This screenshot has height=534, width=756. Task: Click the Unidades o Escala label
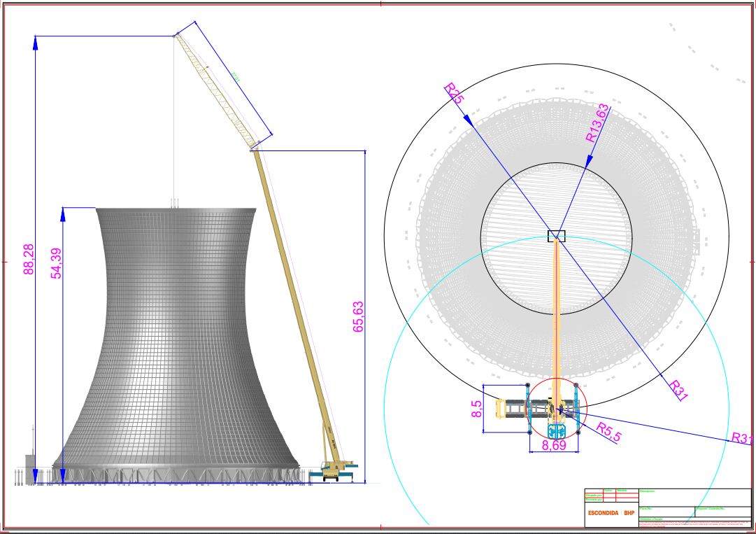651,519
